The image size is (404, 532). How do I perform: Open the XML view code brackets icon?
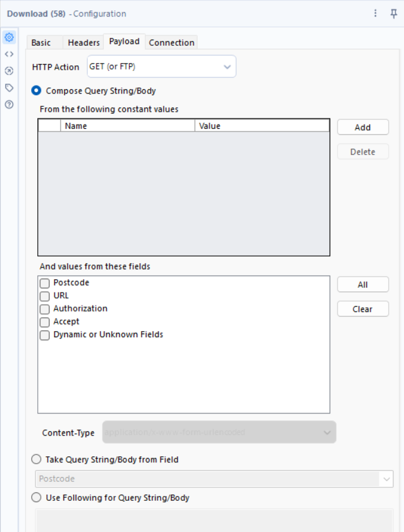pos(9,54)
